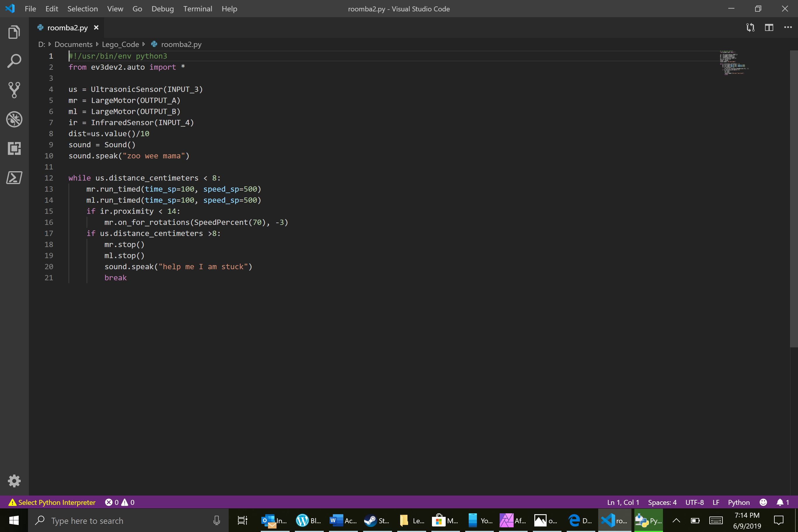798x532 pixels.
Task: Open the Explorer view in activity bar
Action: tap(14, 32)
